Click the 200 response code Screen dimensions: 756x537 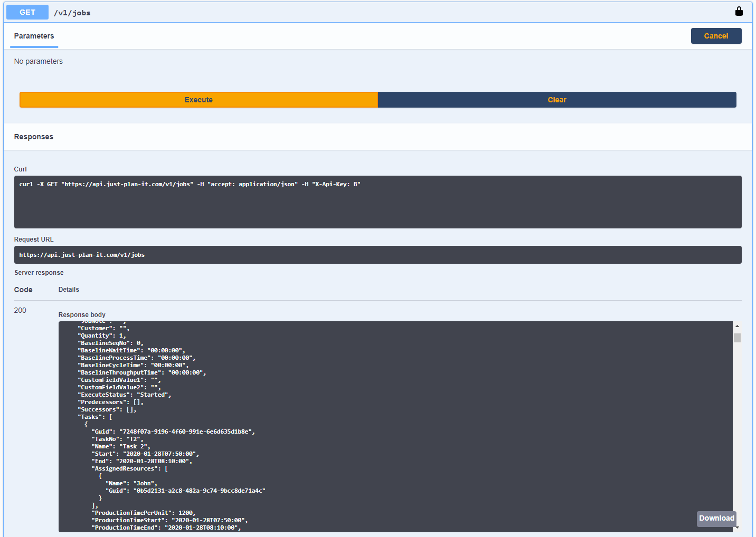(20, 310)
